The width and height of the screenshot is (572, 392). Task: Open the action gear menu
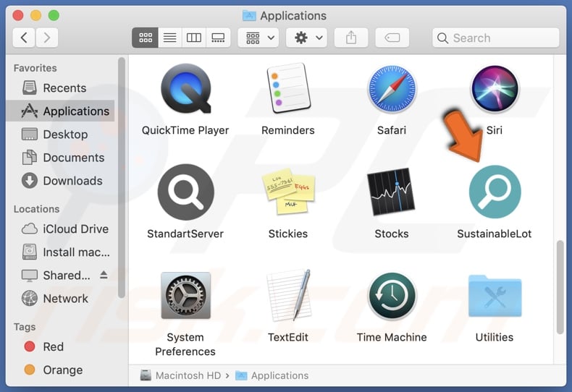point(307,38)
